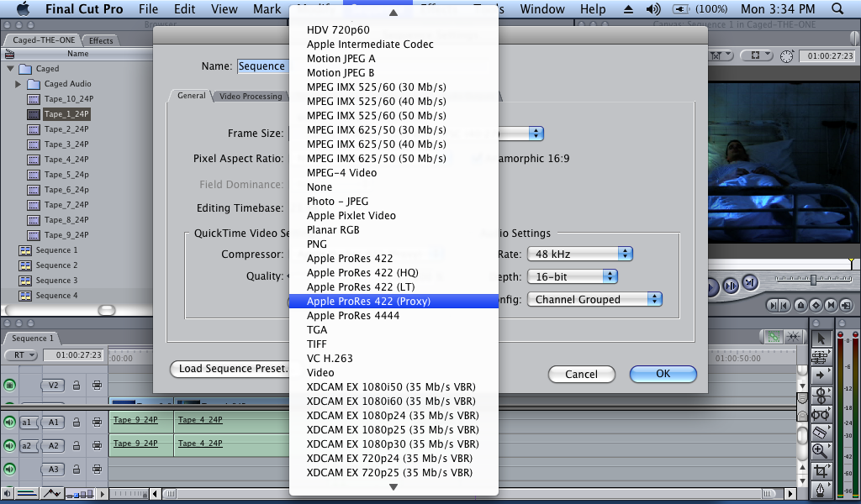
Task: Toggle Clip Keyframes at timeline bottom
Action: click(x=27, y=494)
